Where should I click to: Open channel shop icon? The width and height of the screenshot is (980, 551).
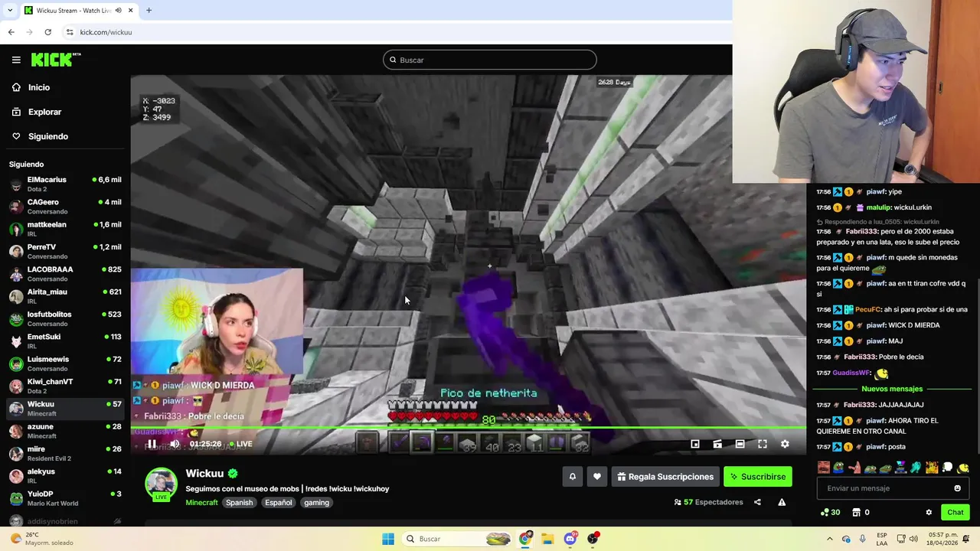point(857,513)
